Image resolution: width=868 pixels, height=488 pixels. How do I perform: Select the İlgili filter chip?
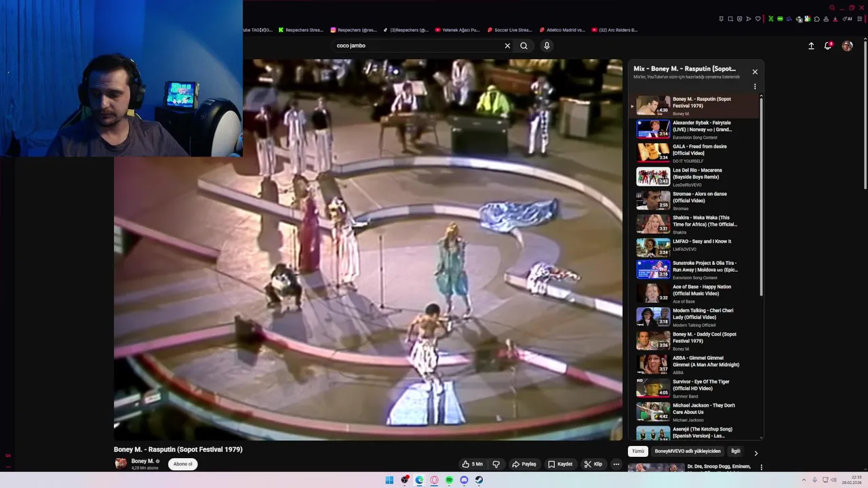click(x=736, y=451)
